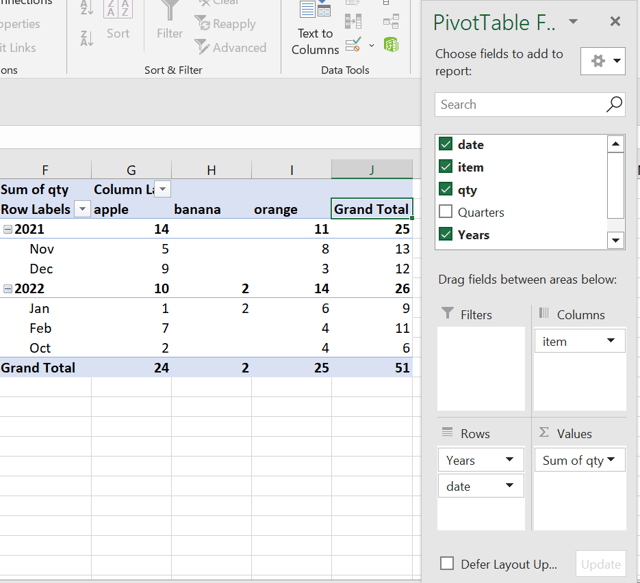Screen dimensions: 640x583
Task: Open the Tools gear layout menu
Action: pyautogui.click(x=603, y=61)
